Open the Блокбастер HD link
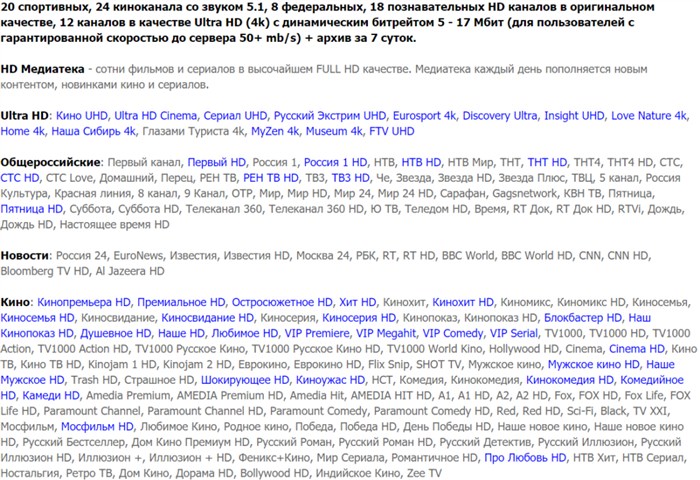 point(583,318)
